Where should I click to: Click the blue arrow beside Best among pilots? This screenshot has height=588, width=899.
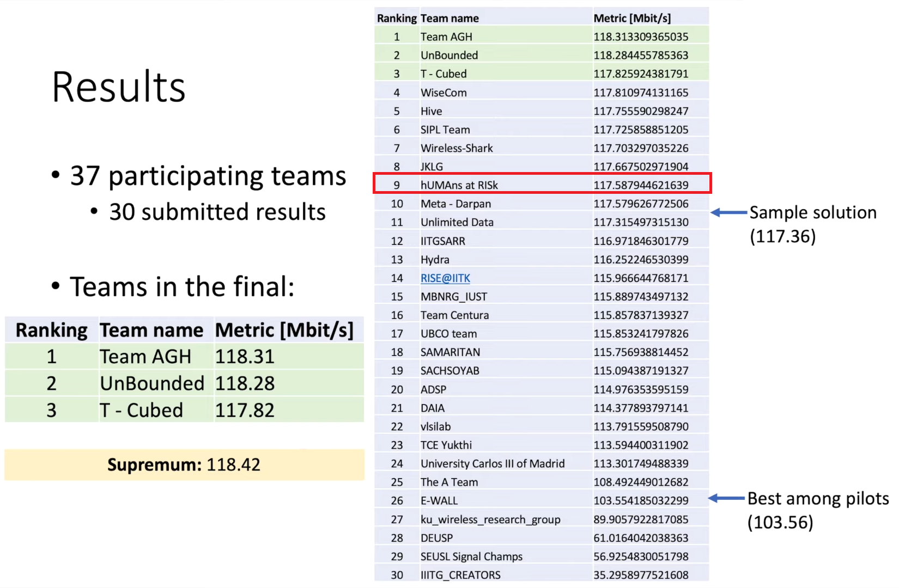726,498
